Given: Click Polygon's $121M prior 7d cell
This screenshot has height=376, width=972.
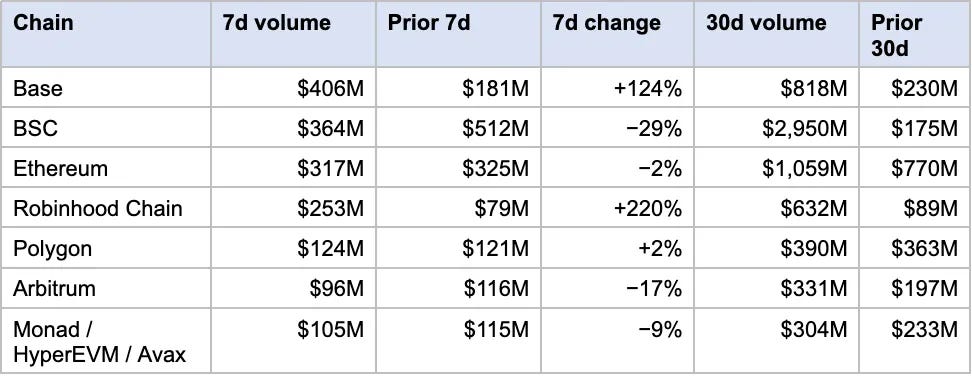Looking at the screenshot, I should pyautogui.click(x=458, y=248).
